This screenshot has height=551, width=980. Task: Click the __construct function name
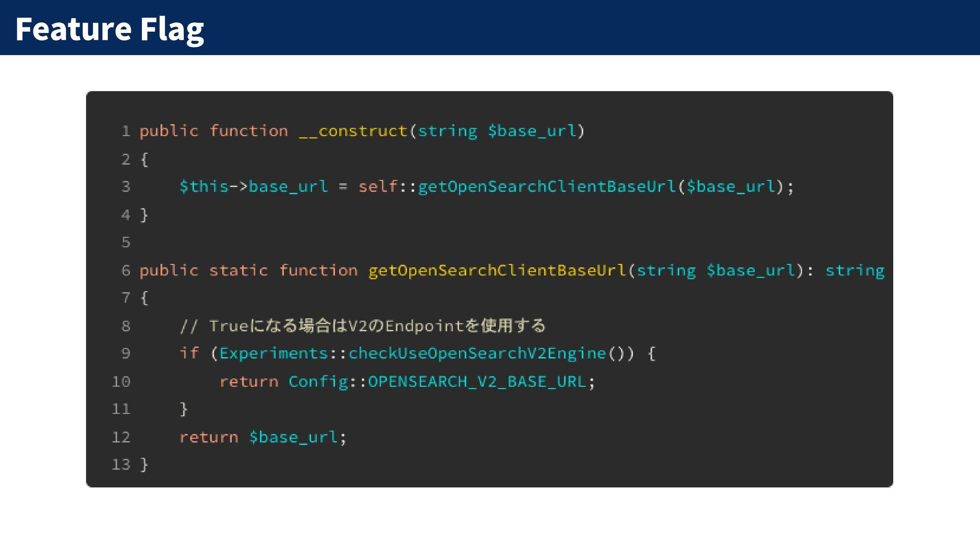coord(353,131)
